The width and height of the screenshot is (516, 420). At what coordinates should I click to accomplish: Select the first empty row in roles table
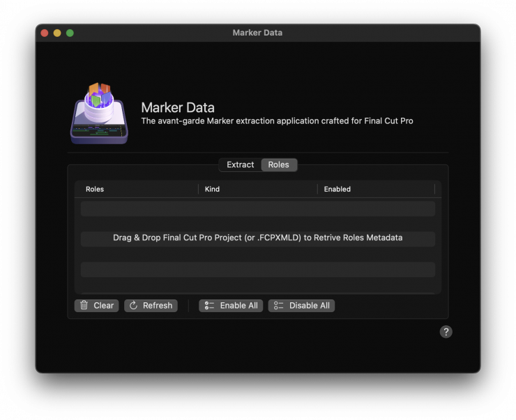(257, 208)
